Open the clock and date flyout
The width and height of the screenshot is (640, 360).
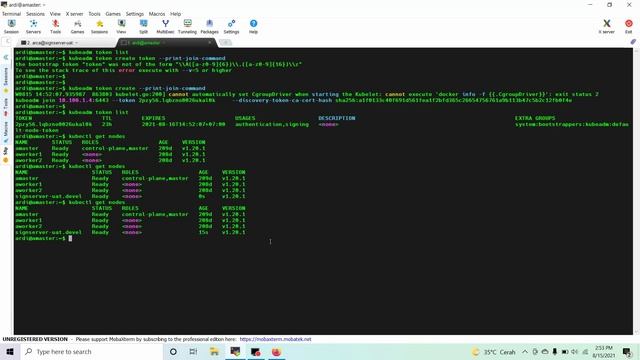(x=604, y=352)
